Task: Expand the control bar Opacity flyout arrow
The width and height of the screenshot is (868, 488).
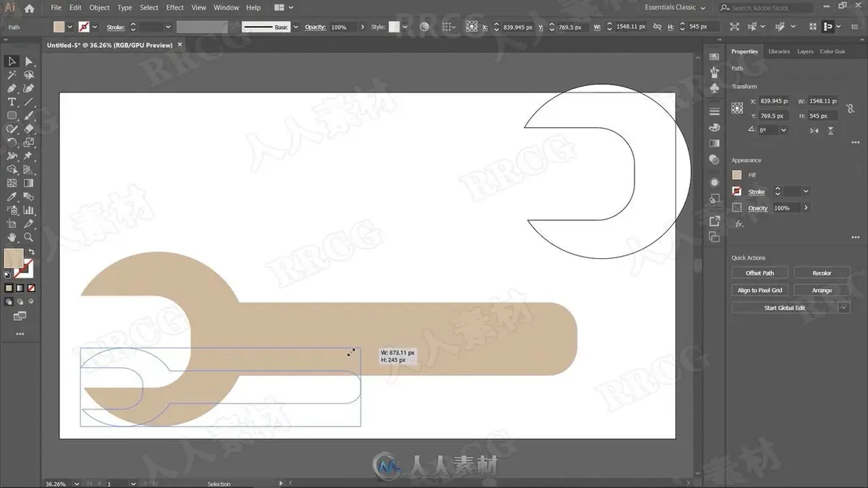Action: (362, 27)
